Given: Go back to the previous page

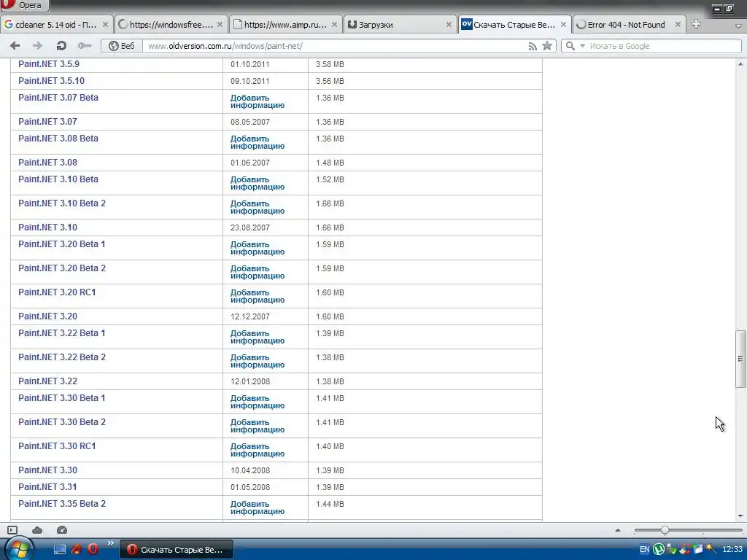Looking at the screenshot, I should (x=15, y=46).
